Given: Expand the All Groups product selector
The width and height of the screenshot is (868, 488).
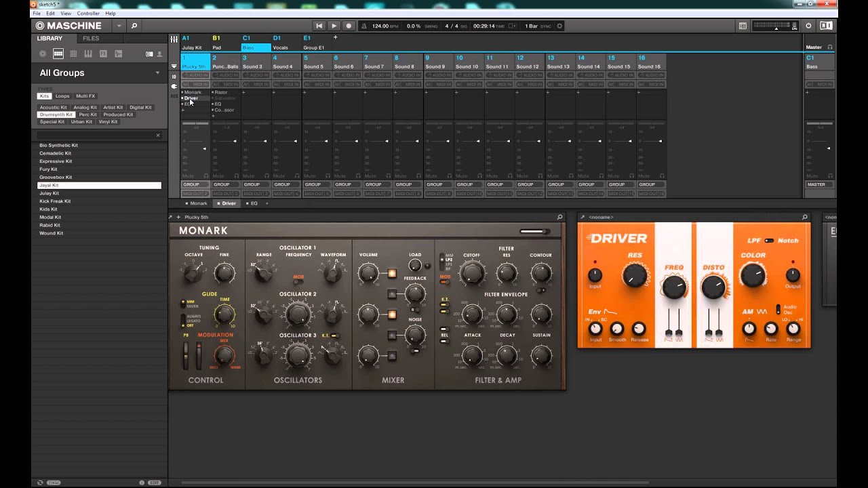Looking at the screenshot, I should (157, 73).
